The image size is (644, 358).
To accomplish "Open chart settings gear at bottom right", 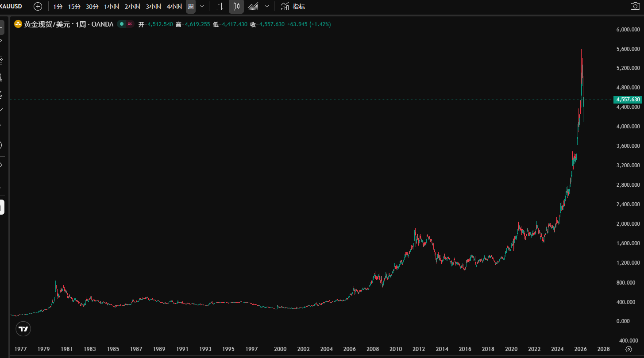I will (629, 349).
